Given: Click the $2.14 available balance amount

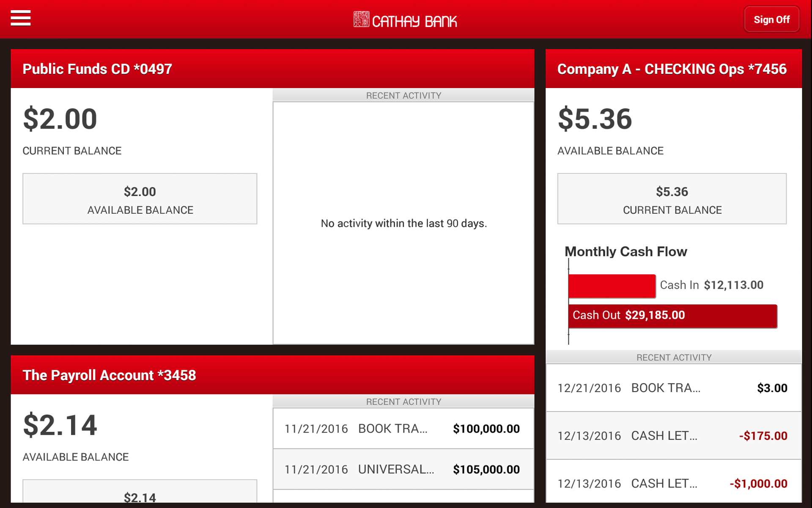Looking at the screenshot, I should click(60, 425).
